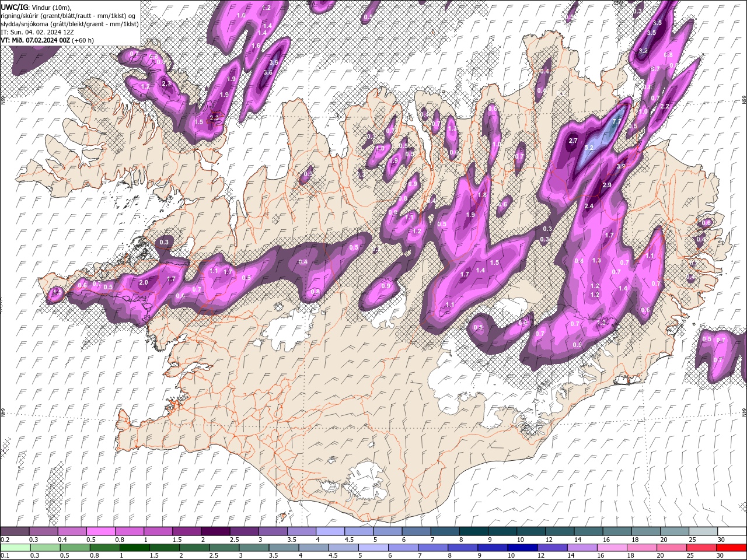Screen dimensions: 747x560
Task: Click the pale gray snow swatch between 25 and 30
Action: pyautogui.click(x=702, y=531)
